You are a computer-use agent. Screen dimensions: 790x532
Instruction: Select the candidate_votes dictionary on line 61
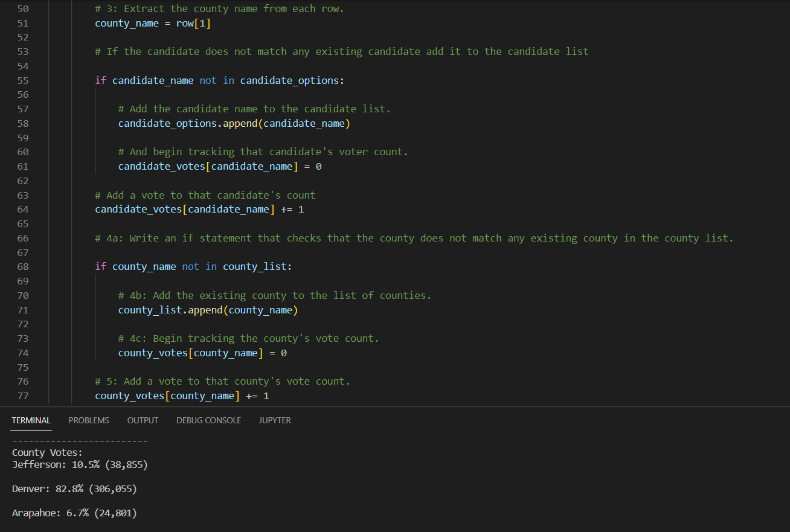pyautogui.click(x=161, y=166)
